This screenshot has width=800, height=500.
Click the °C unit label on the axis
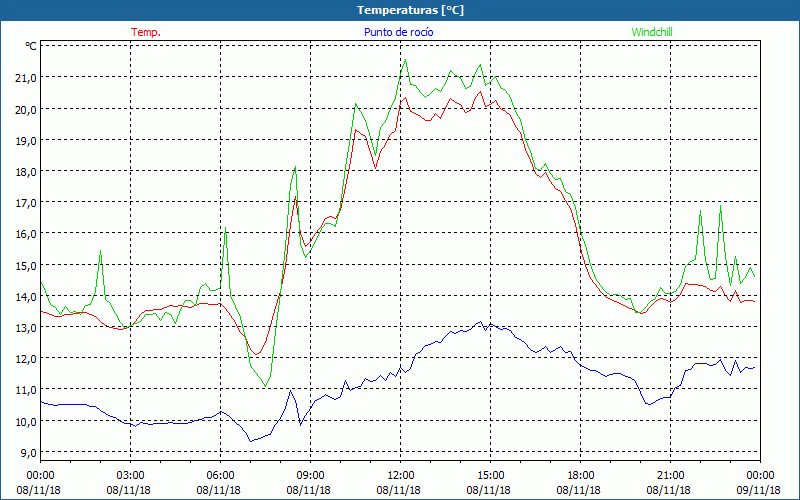tap(31, 46)
